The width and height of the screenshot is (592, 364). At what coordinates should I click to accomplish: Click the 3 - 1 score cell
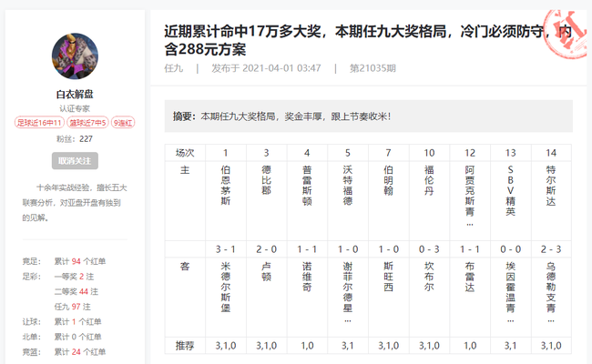pos(226,248)
